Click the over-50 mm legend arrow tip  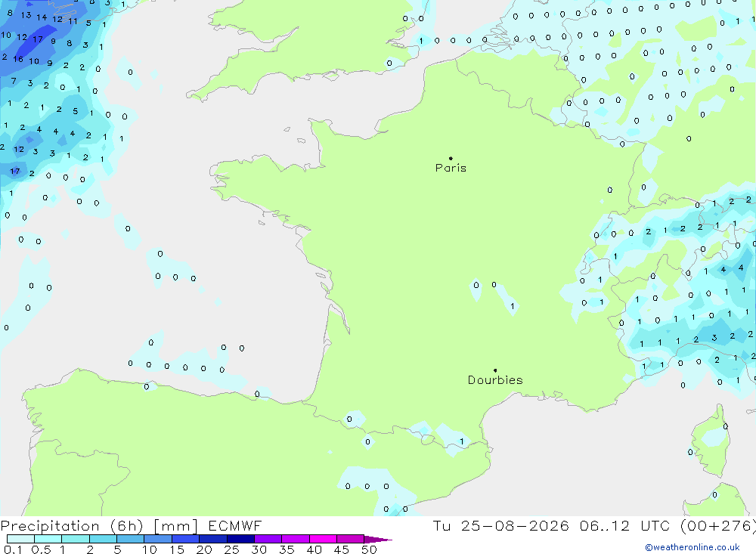point(379,539)
